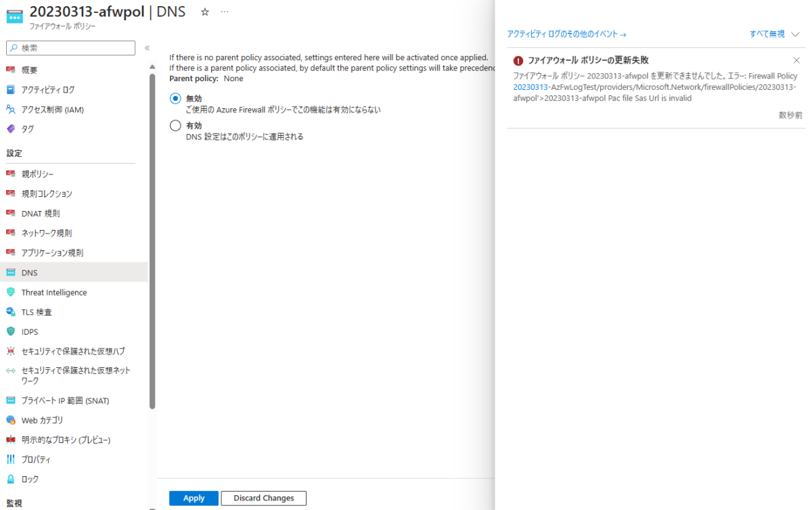The image size is (812, 510).
Task: Click the ロック padlock icon
Action: click(x=10, y=479)
